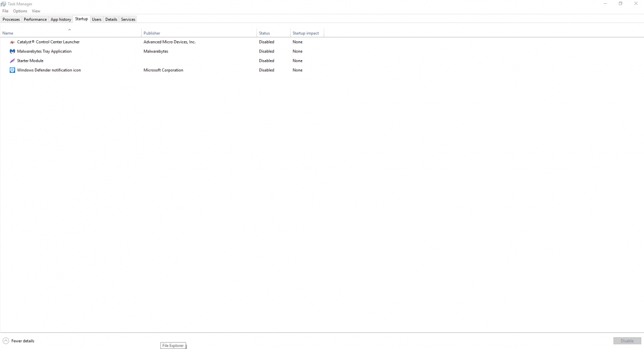Open the View menu
Image resolution: width=644 pixels, height=349 pixels.
(36, 11)
